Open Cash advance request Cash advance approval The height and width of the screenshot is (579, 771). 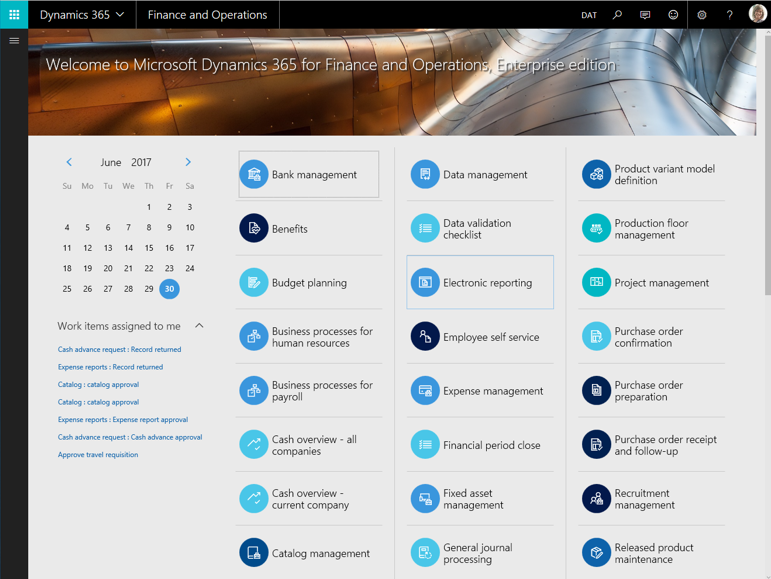click(x=130, y=437)
